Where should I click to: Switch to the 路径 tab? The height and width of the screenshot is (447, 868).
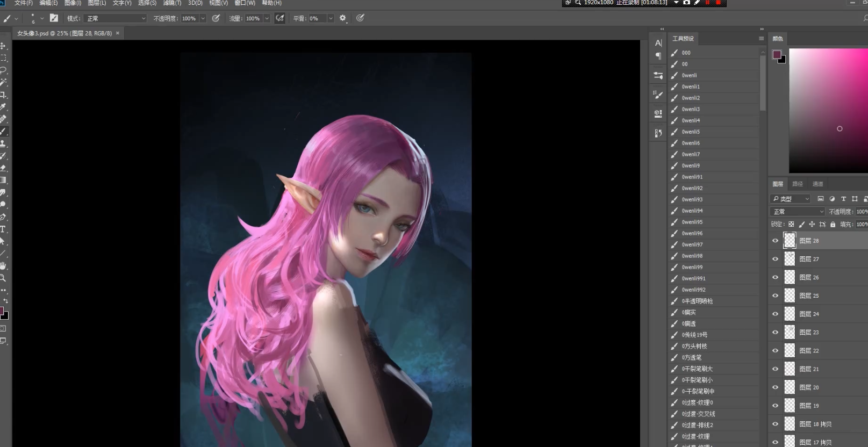click(798, 184)
